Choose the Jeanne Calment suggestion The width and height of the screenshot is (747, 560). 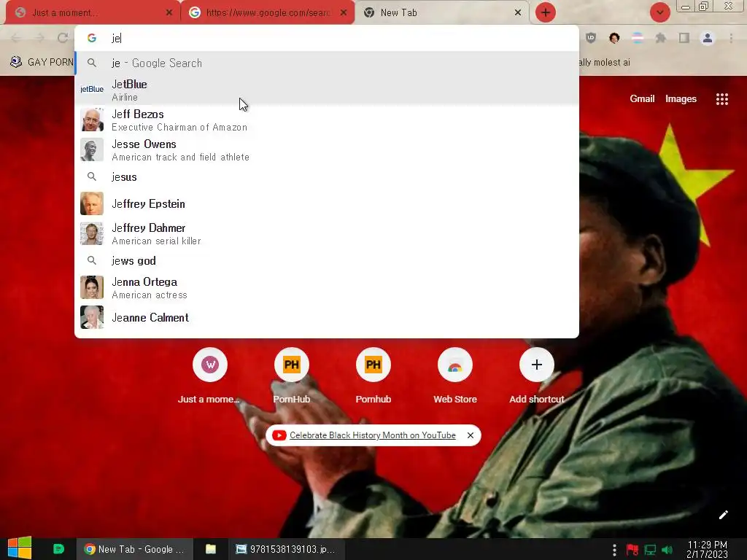327,317
